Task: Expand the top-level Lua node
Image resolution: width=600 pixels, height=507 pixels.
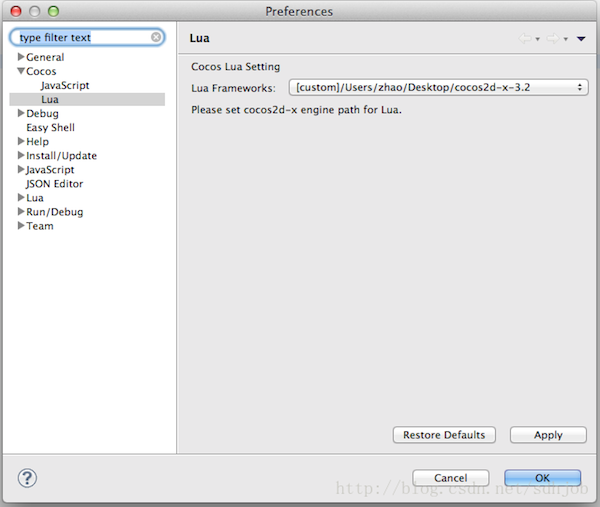Action: pyautogui.click(x=21, y=197)
